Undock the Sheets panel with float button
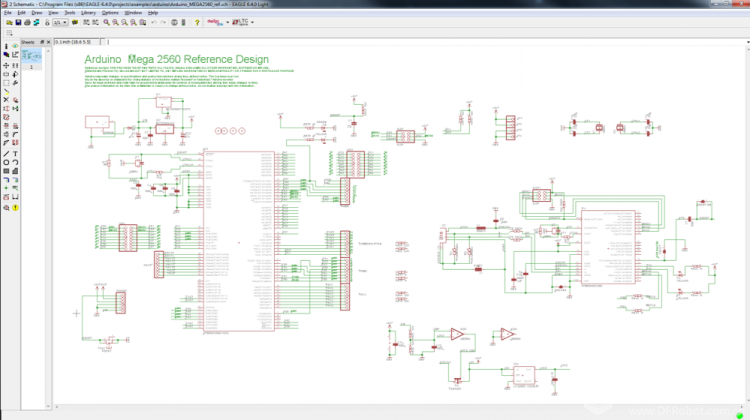 coord(42,42)
